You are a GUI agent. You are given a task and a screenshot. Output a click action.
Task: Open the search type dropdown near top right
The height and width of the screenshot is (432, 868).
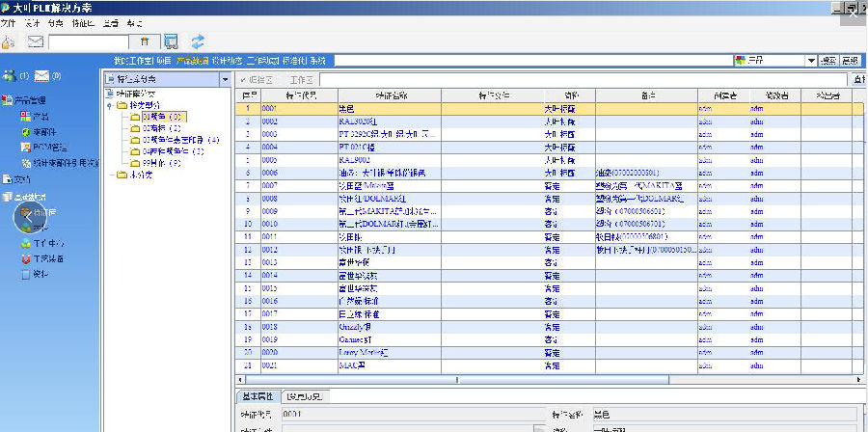click(811, 60)
